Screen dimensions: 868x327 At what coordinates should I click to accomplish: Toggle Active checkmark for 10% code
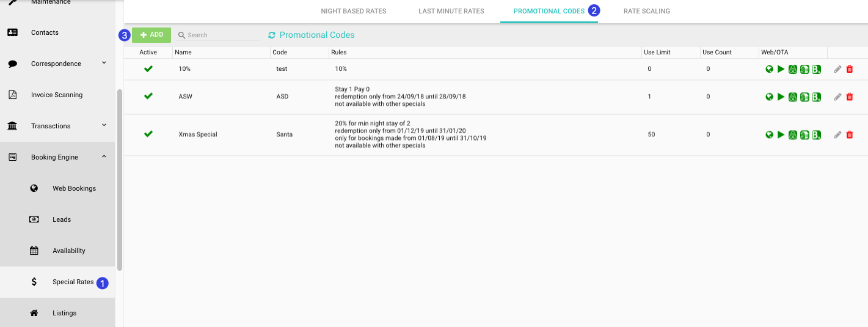(x=148, y=69)
